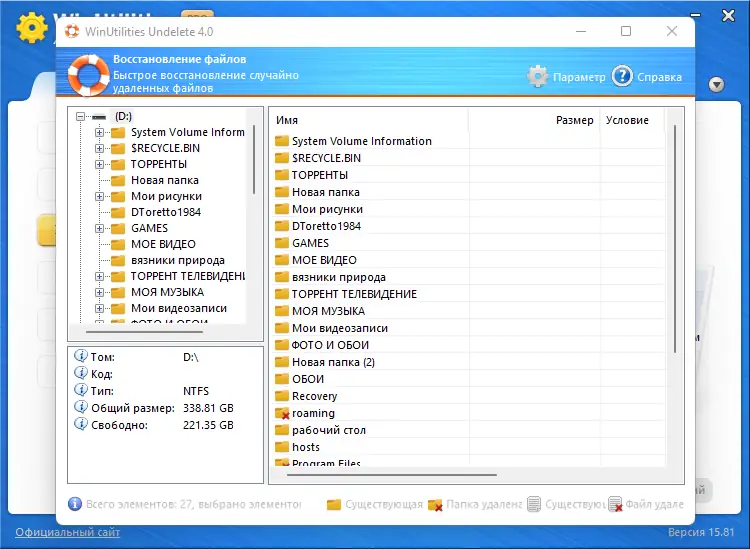Screen dimensions: 750x549
Task: Open the Параметр gear settings icon
Action: pos(538,77)
